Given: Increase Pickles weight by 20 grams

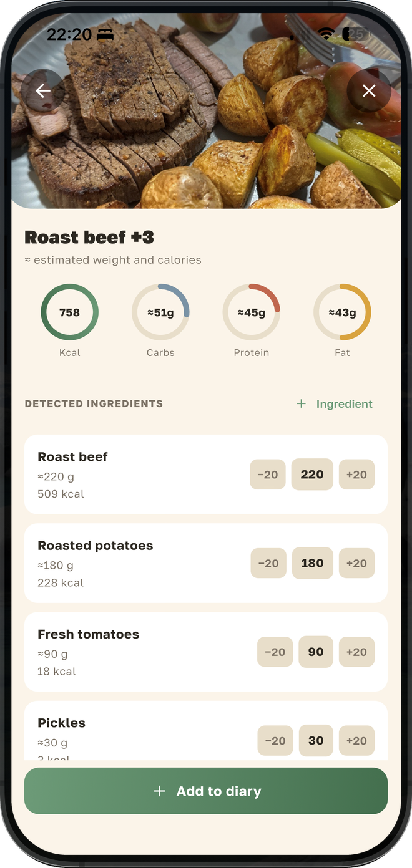Looking at the screenshot, I should point(356,741).
